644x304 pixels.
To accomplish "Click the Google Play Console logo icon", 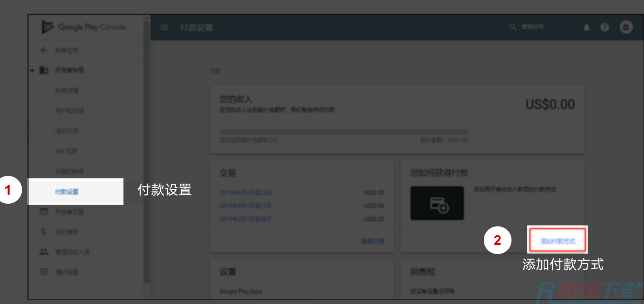I will [x=47, y=27].
